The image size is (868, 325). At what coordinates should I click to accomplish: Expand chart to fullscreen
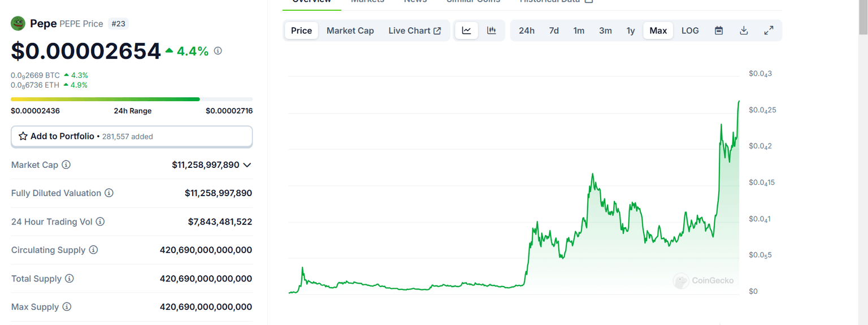point(769,31)
